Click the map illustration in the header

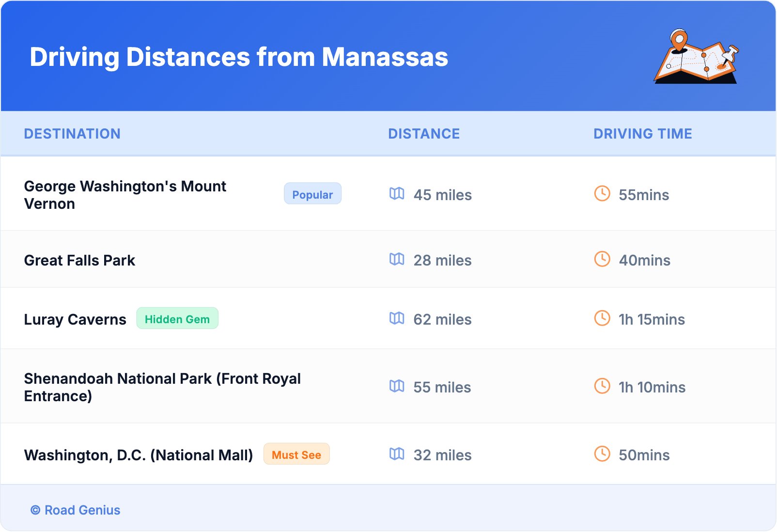click(696, 57)
